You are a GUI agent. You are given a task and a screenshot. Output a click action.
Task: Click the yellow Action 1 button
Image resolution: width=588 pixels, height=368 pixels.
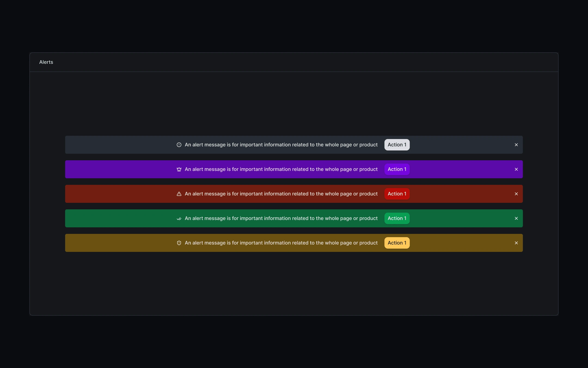[x=397, y=243]
